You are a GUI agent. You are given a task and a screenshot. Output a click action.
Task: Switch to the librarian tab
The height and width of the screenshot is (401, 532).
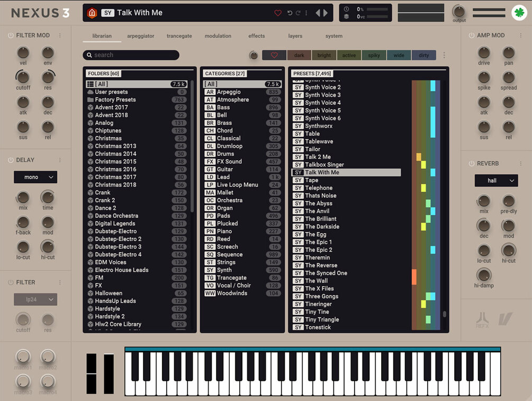point(102,36)
